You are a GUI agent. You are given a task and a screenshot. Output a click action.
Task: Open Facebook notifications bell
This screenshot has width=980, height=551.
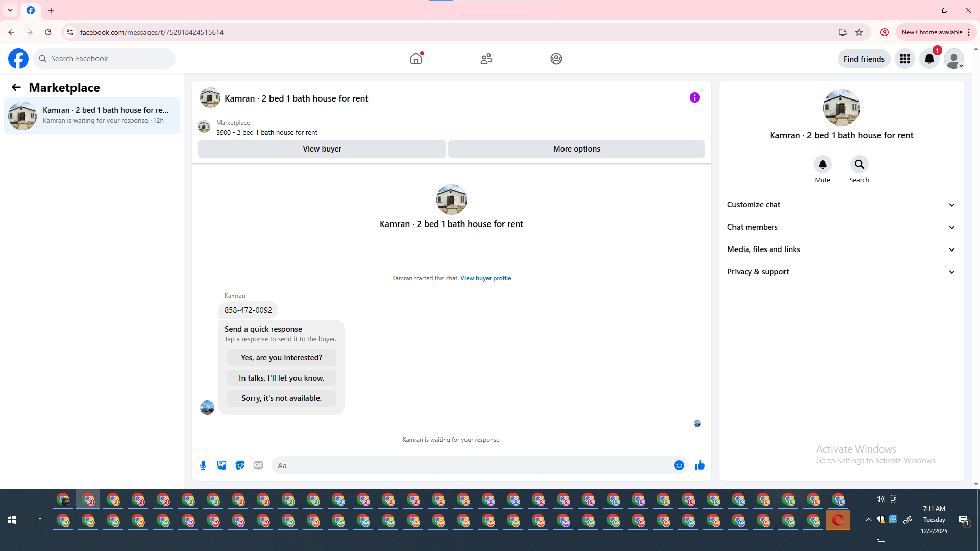click(929, 59)
